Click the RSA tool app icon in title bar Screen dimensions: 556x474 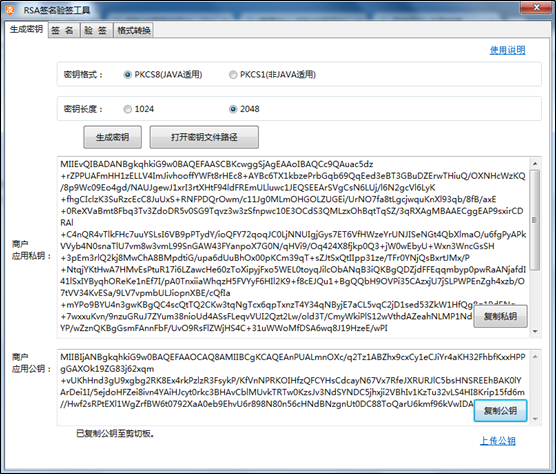pos(10,10)
